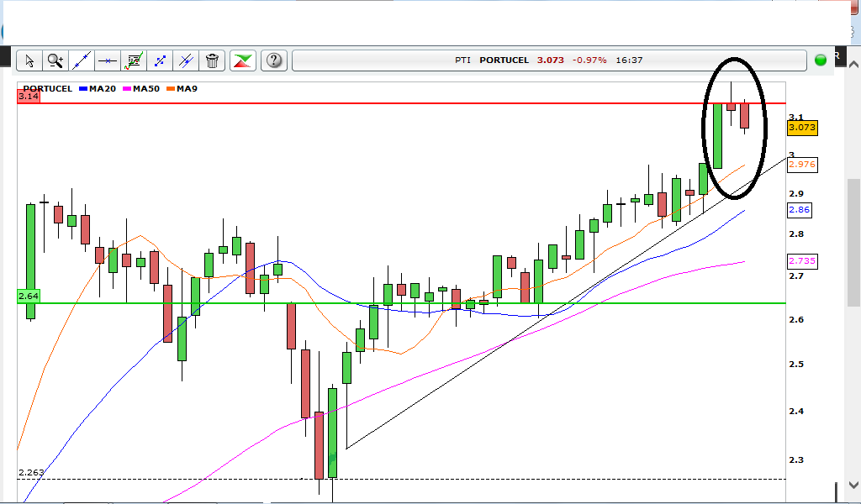The image size is (861, 504).
Task: Click the trash can delete icon
Action: (x=212, y=60)
